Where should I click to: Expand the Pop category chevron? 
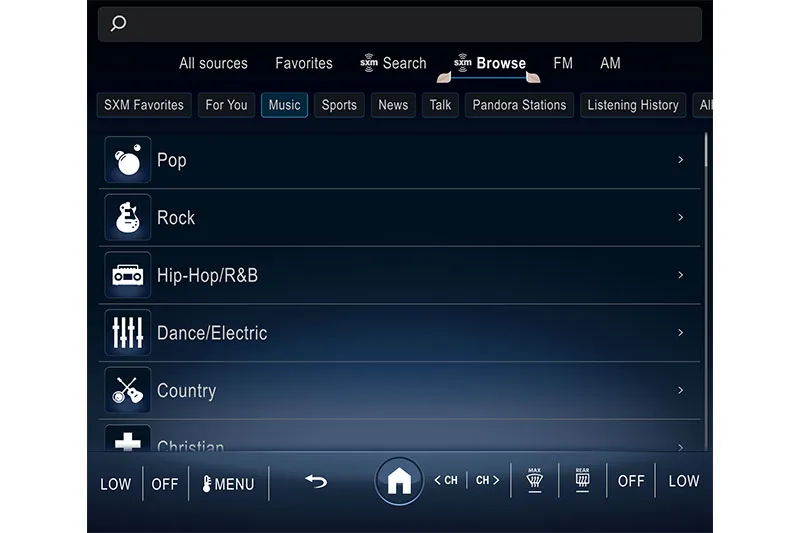[681, 160]
